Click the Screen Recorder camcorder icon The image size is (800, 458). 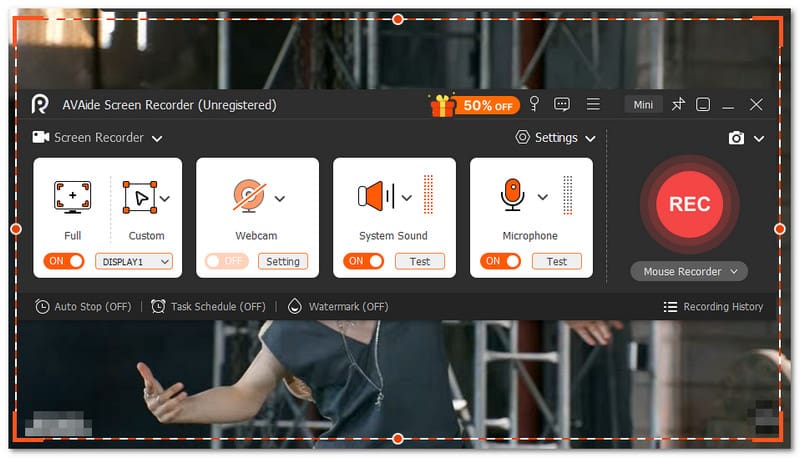click(41, 137)
